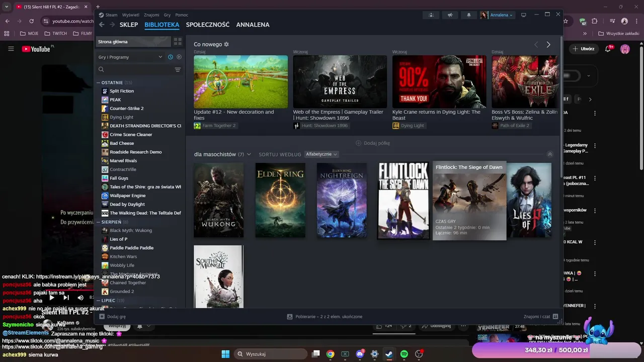Switch Steam to Big Picture mode icon
Viewport: 644px width, 362px height.
(x=524, y=15)
